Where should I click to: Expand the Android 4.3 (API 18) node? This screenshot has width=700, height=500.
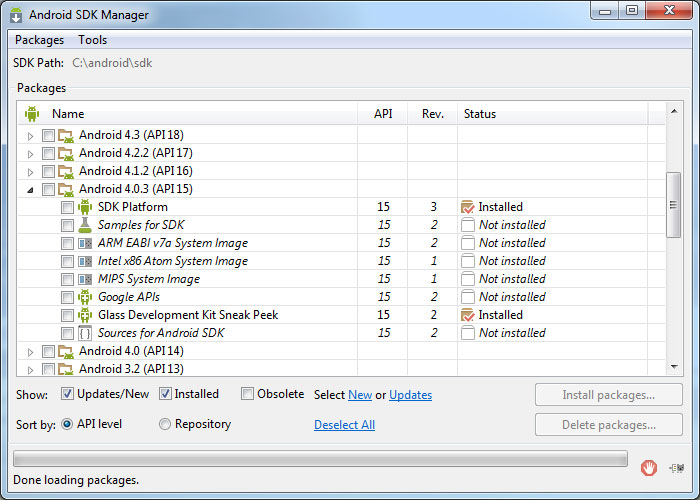pos(30,136)
